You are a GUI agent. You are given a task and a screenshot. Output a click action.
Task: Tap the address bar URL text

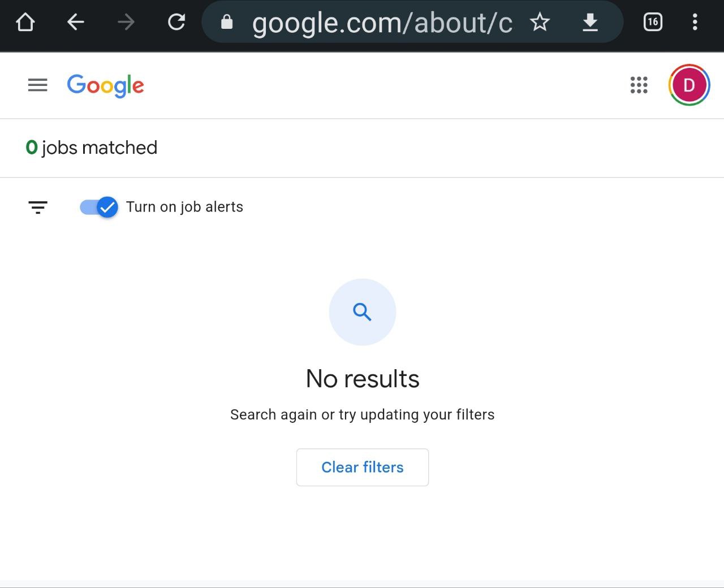pos(382,23)
